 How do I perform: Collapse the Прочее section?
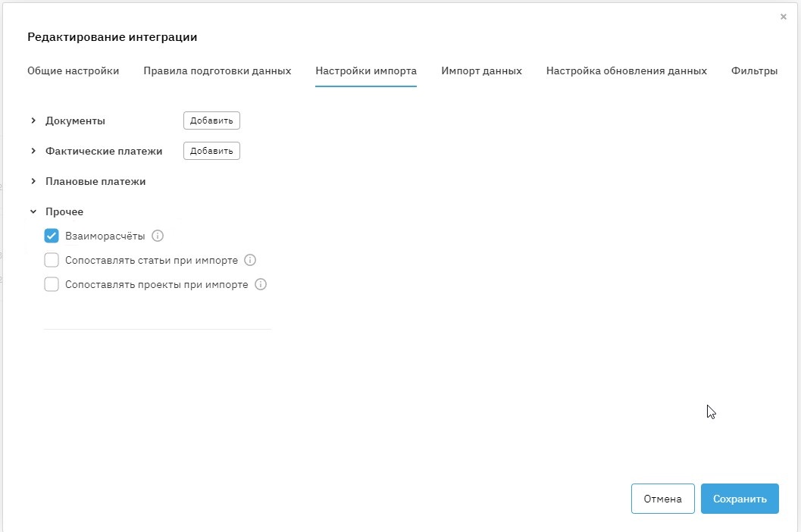point(33,211)
